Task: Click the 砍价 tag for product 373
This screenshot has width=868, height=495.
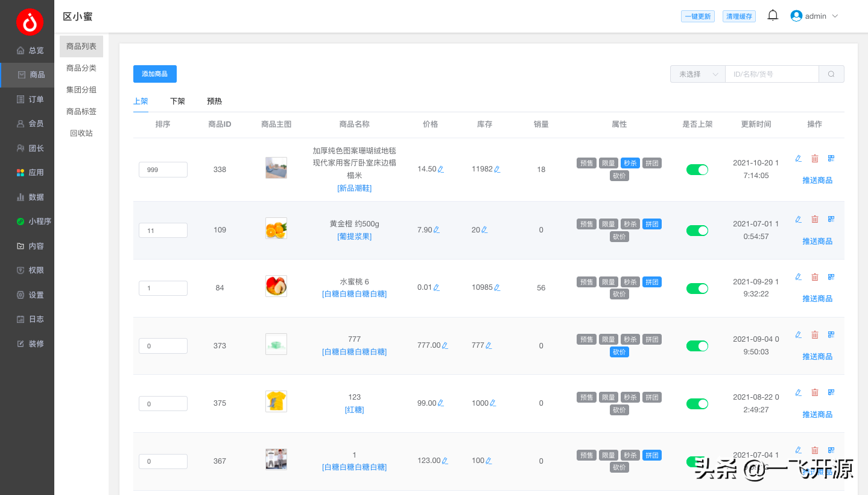Action: click(x=619, y=352)
